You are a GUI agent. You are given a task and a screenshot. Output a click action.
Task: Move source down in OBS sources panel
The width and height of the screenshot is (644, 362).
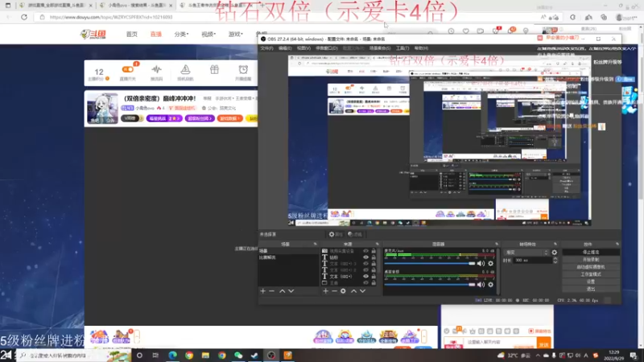tap(363, 291)
